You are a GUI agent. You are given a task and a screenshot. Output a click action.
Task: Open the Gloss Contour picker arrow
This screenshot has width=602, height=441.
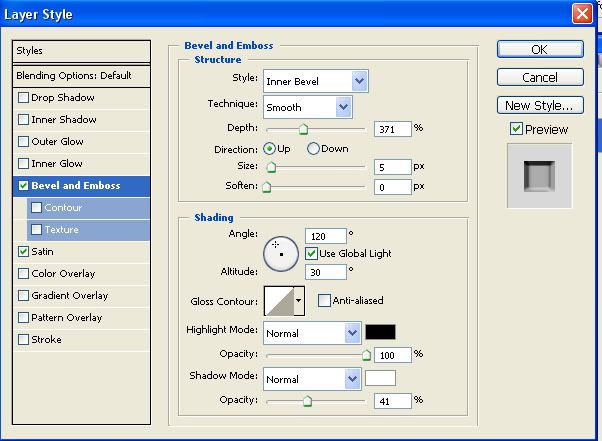pos(299,301)
